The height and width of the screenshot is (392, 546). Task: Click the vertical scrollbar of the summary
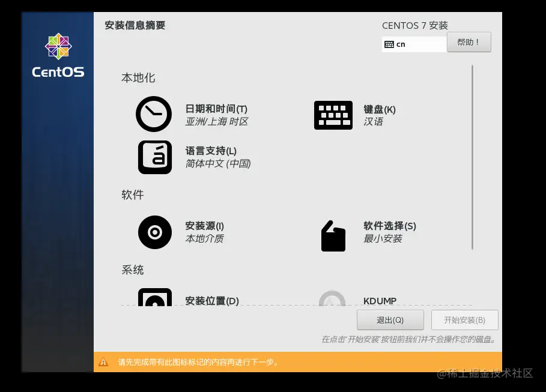tap(472, 157)
